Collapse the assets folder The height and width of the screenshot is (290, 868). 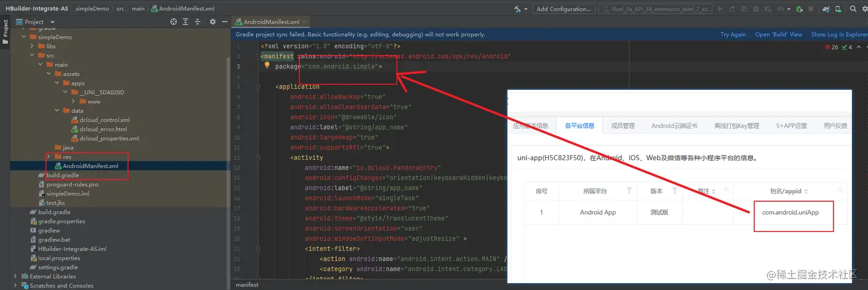pos(49,74)
